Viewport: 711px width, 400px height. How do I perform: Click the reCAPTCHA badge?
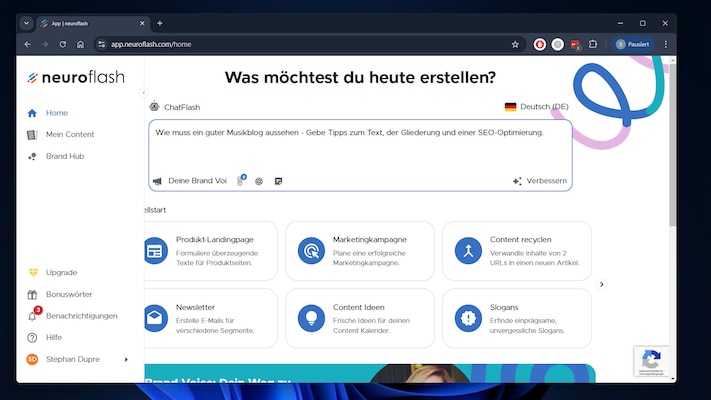coord(651,361)
